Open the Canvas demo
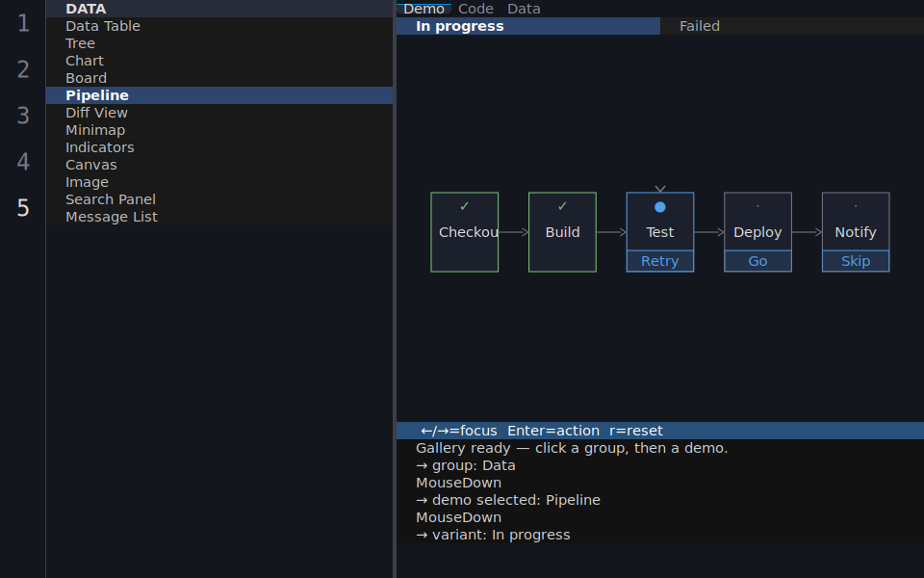This screenshot has height=578, width=924. [219, 165]
